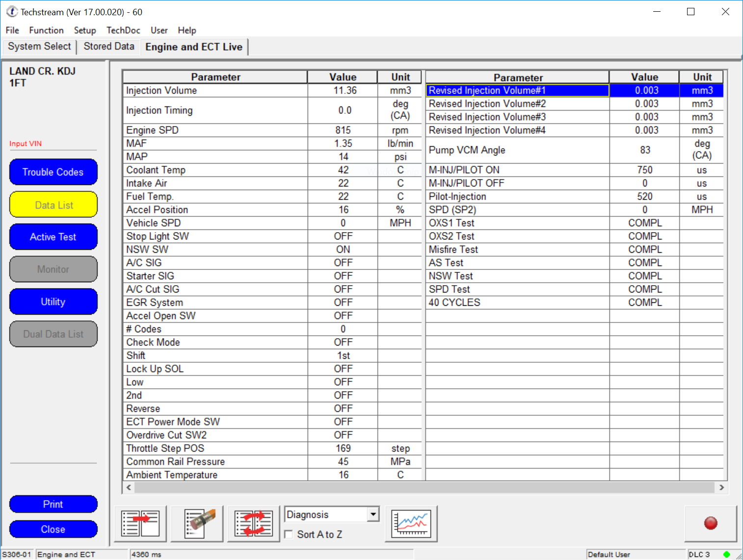
Task: Open the Active Test function
Action: pyautogui.click(x=53, y=237)
